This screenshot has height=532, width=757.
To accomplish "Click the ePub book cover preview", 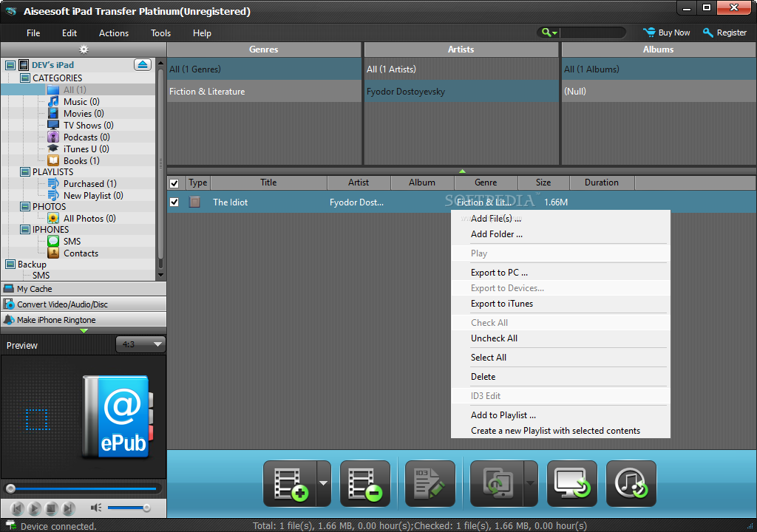I will coord(118,417).
